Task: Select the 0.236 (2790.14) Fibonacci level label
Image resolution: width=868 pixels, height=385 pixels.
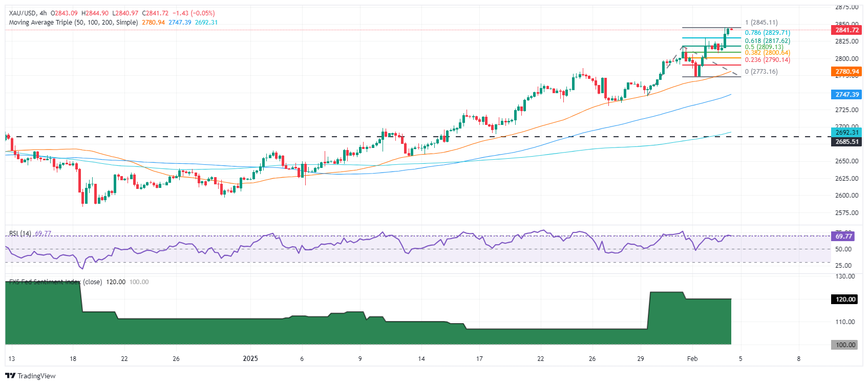Action: click(x=767, y=60)
